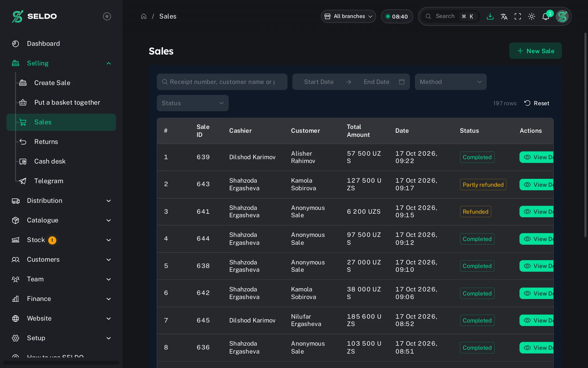Open the user profile avatar
Viewport: 588px width, 368px height.
click(x=562, y=16)
